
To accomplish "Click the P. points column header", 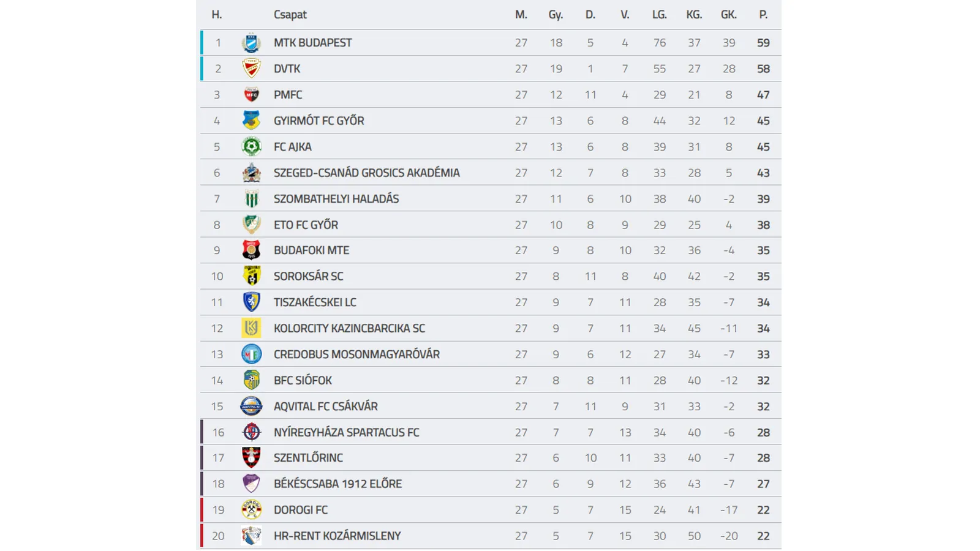I will tap(763, 15).
